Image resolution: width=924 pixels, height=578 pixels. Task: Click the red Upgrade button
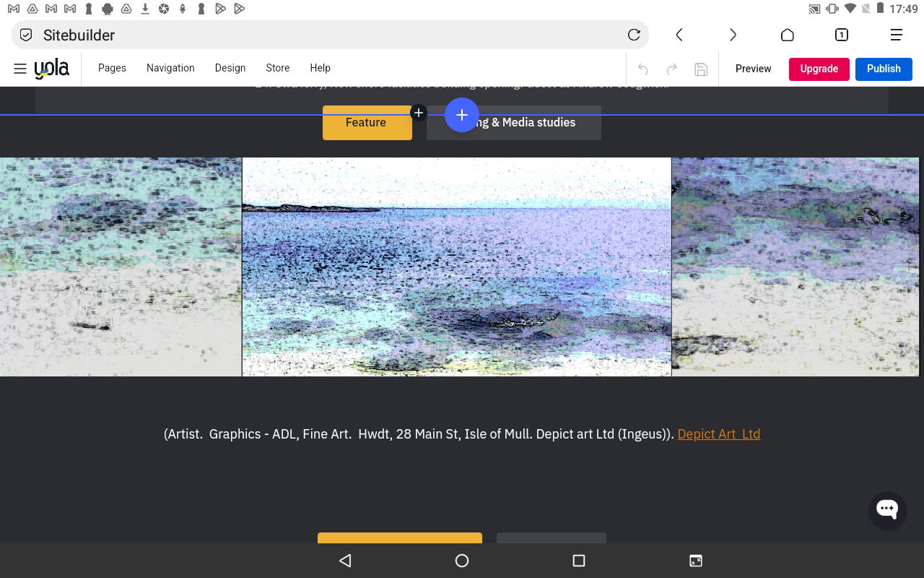tap(819, 69)
